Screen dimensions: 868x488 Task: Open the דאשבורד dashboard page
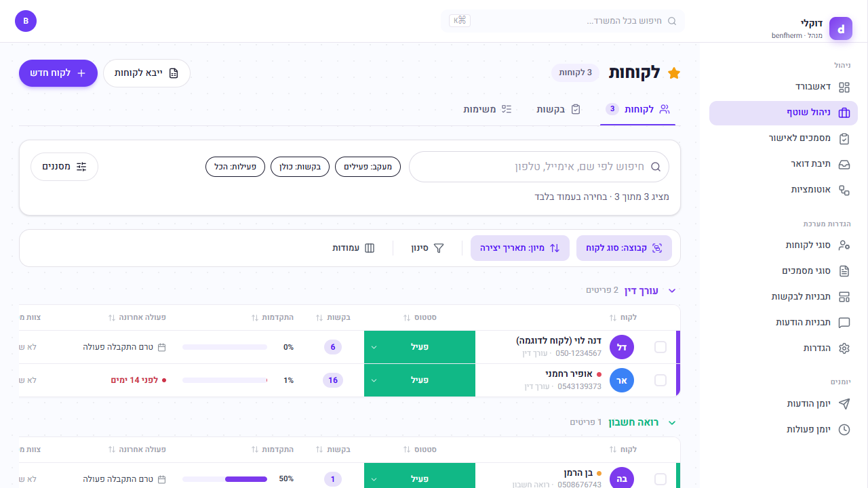[x=783, y=87]
